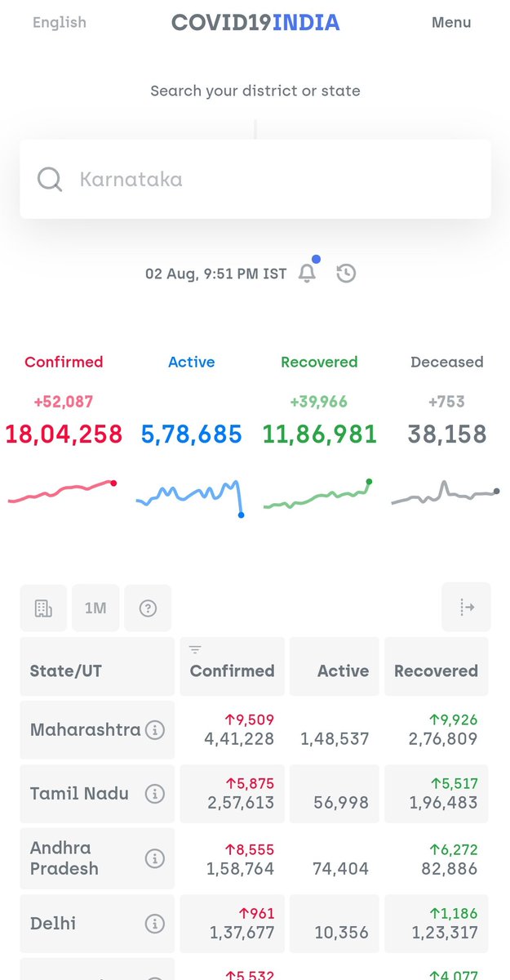
Task: Open the Andhra Pradesh row
Action: 255,858
